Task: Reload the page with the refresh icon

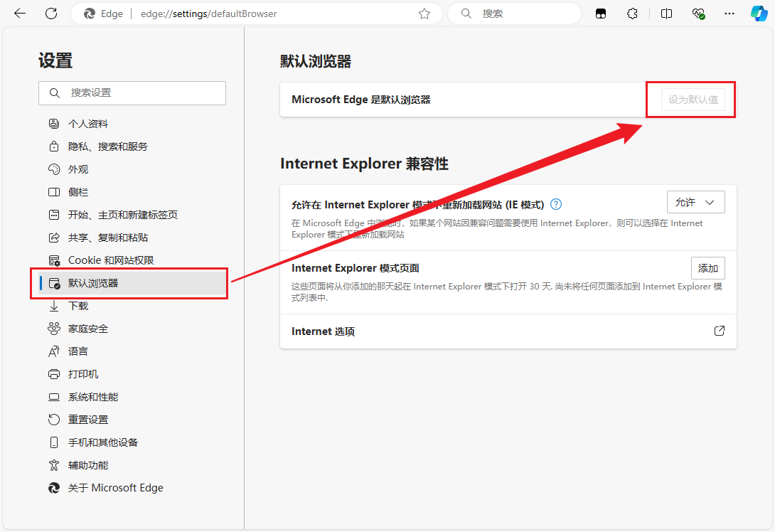Action: 51,14
